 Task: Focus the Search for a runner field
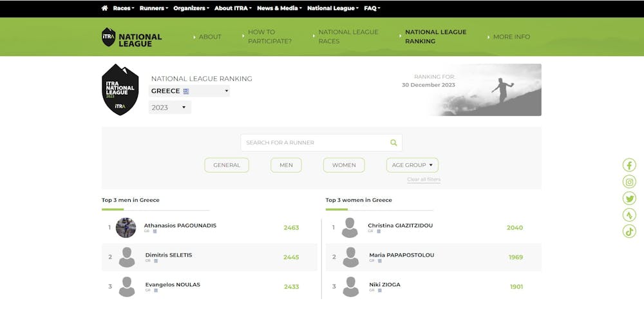(316, 142)
